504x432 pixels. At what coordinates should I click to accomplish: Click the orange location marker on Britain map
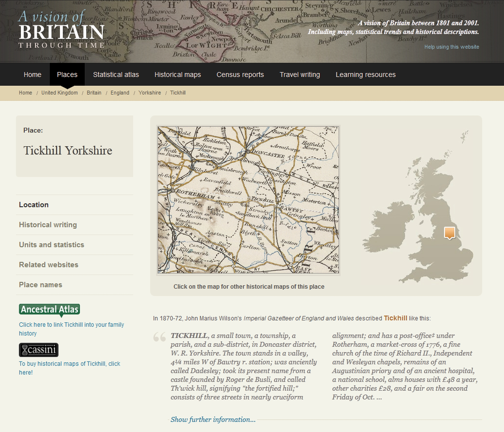click(x=449, y=233)
